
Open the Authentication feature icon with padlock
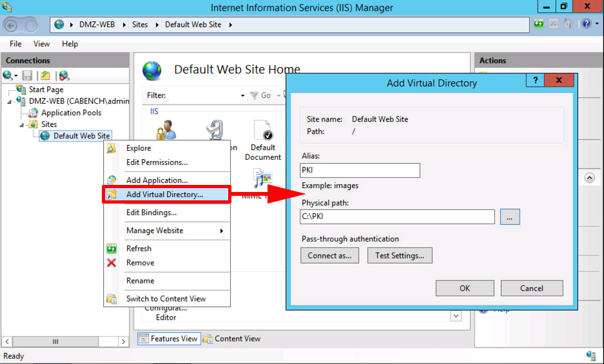point(166,130)
